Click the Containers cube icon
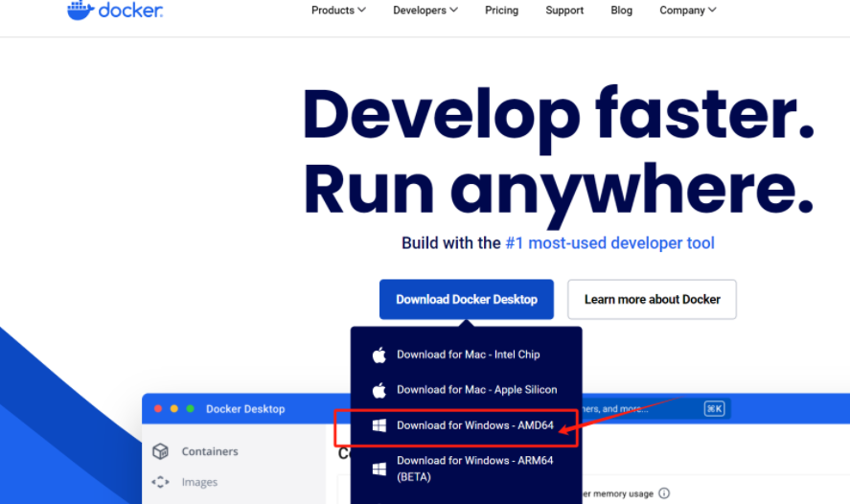This screenshot has width=850, height=504. point(160,451)
